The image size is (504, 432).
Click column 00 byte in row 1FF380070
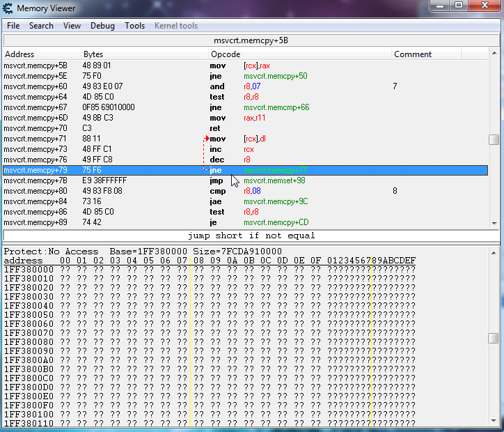65,333
